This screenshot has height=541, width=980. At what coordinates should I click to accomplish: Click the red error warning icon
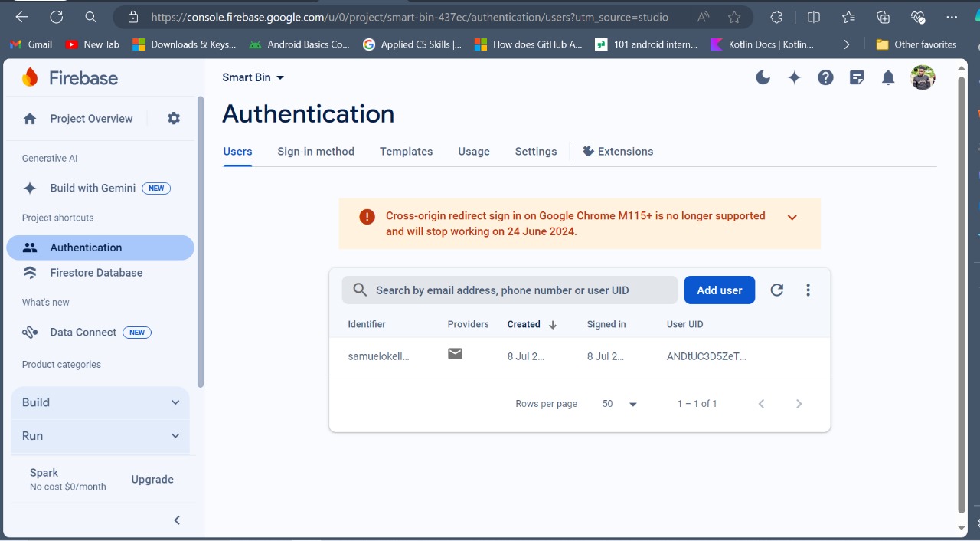click(x=367, y=217)
